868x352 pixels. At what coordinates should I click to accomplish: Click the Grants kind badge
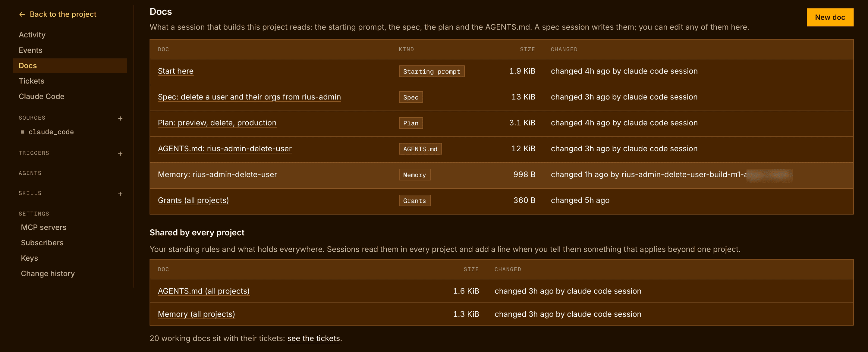(x=414, y=201)
